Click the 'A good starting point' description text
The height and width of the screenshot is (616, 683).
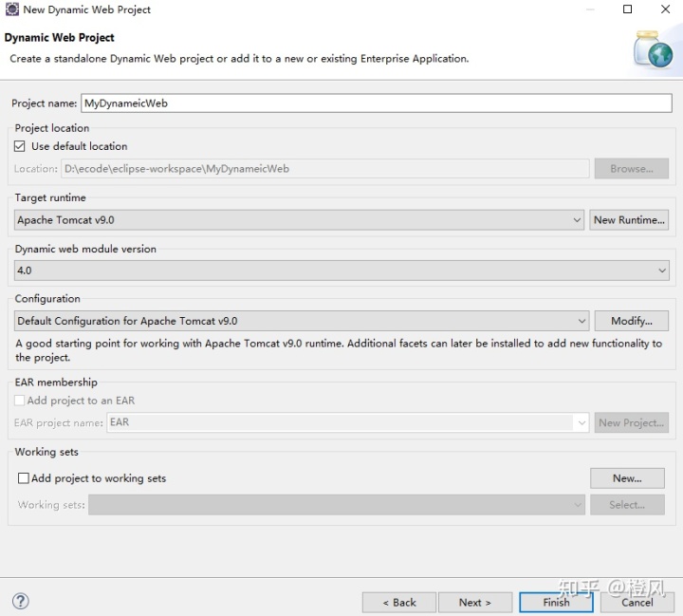339,350
